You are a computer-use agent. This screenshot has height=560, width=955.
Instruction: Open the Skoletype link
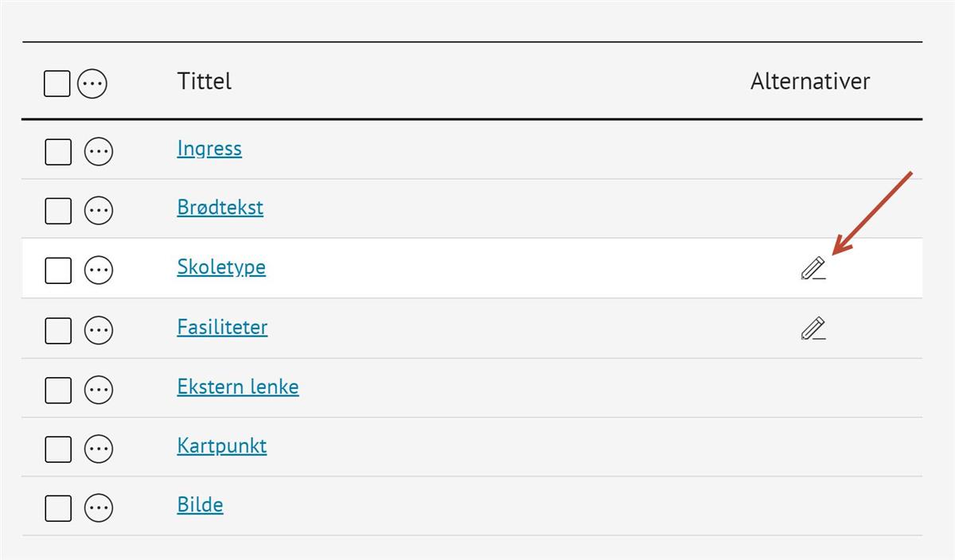coord(221,266)
